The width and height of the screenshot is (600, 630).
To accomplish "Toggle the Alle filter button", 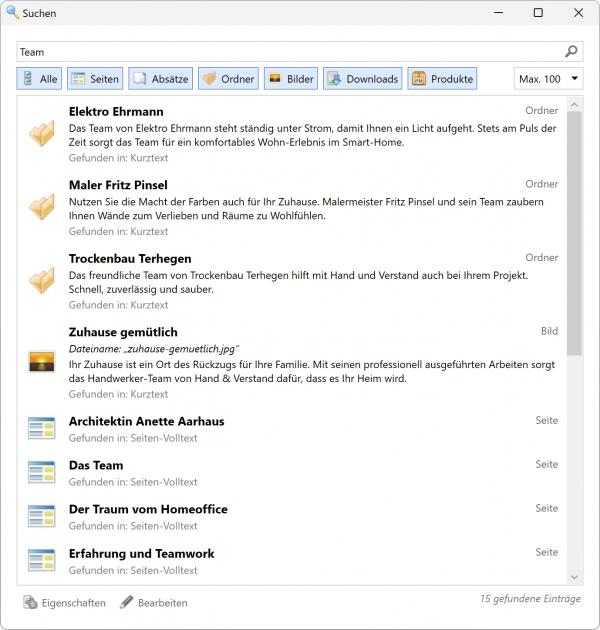I will point(40,79).
